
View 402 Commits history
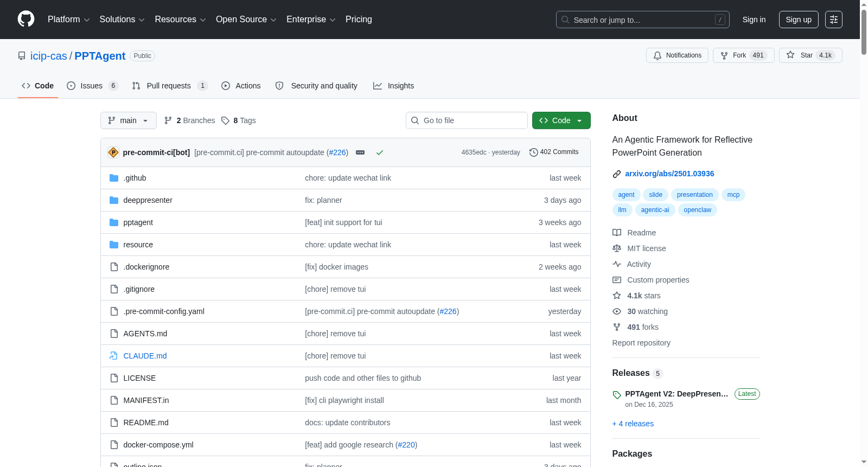coord(554,152)
